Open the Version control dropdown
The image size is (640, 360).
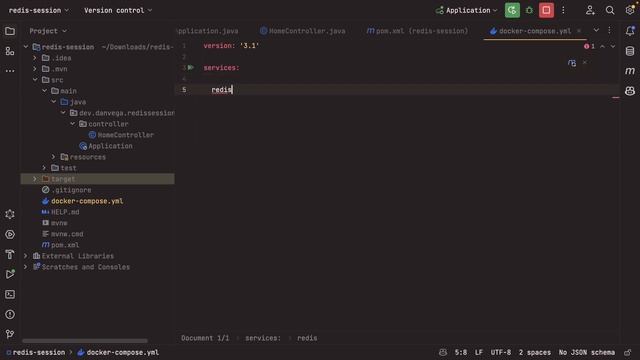tap(118, 10)
